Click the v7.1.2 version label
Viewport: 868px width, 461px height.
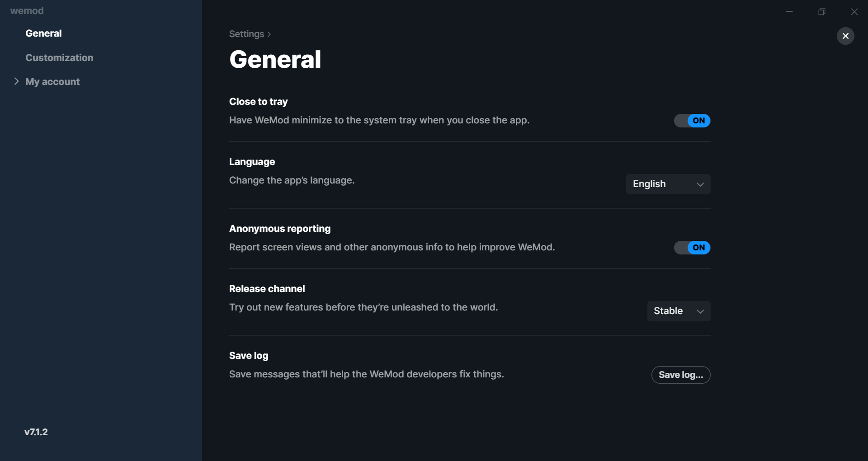click(x=36, y=432)
